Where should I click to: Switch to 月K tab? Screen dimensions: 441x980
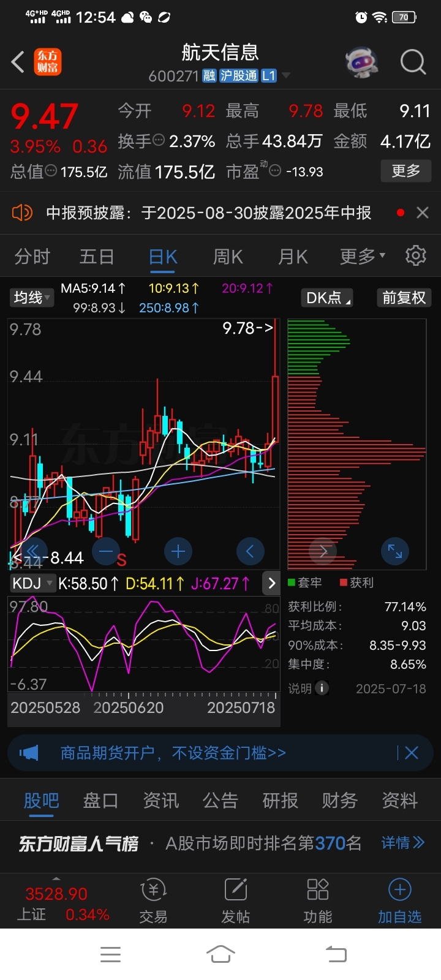(293, 256)
